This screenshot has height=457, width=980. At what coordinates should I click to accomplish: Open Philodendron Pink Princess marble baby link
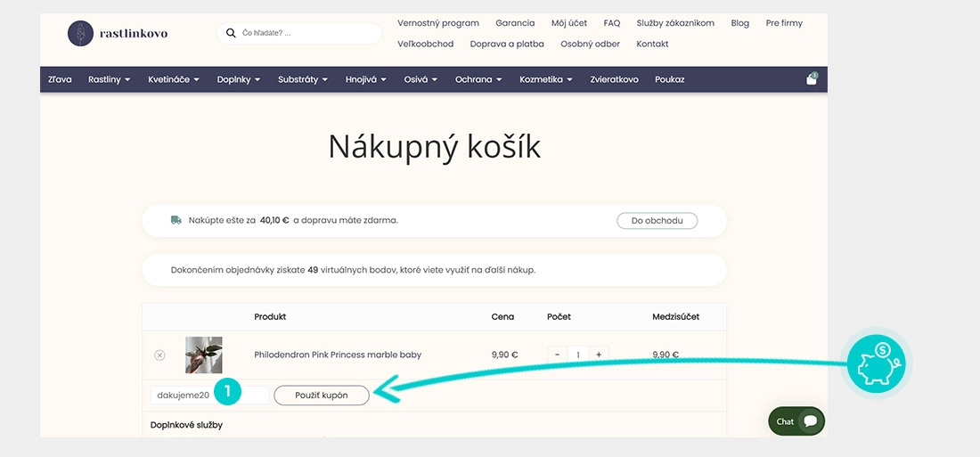338,355
